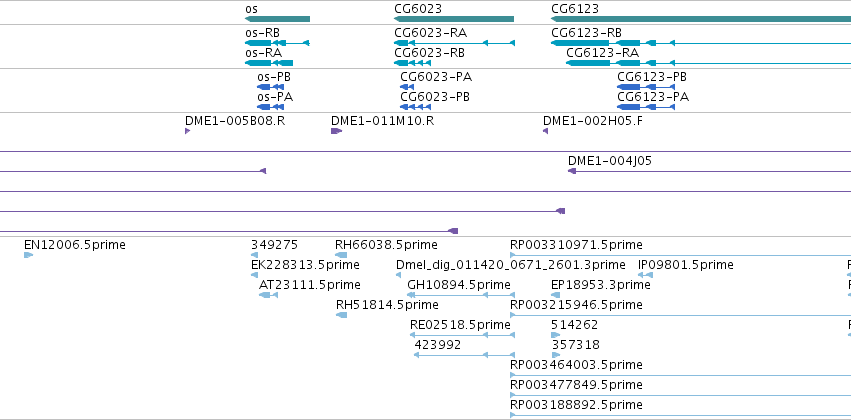
Task: Click the IP09801.5prime EST glyph
Action: (x=645, y=275)
